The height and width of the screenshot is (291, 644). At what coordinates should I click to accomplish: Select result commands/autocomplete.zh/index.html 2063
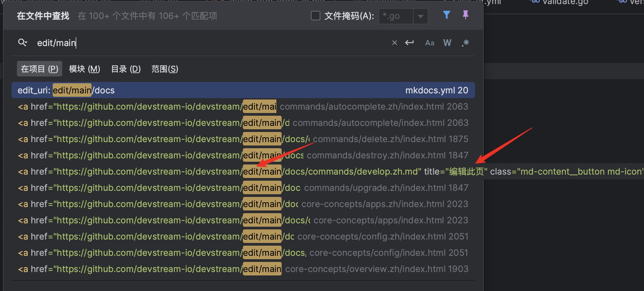243,107
